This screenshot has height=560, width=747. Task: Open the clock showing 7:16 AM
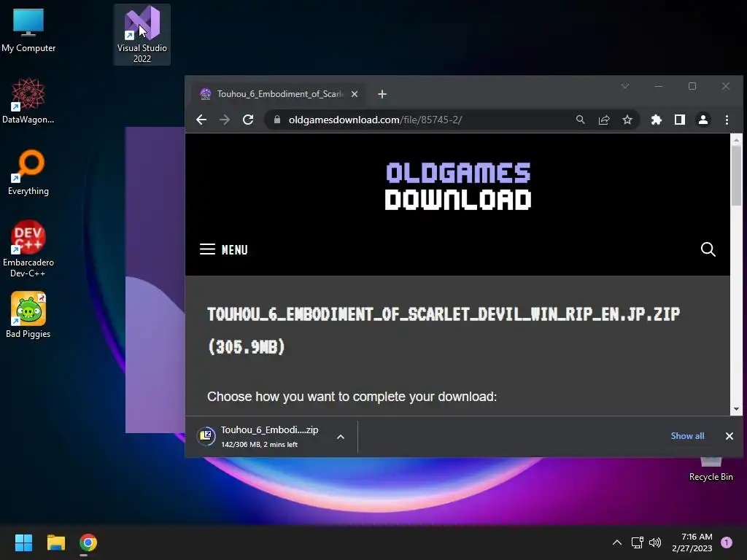[x=692, y=542]
